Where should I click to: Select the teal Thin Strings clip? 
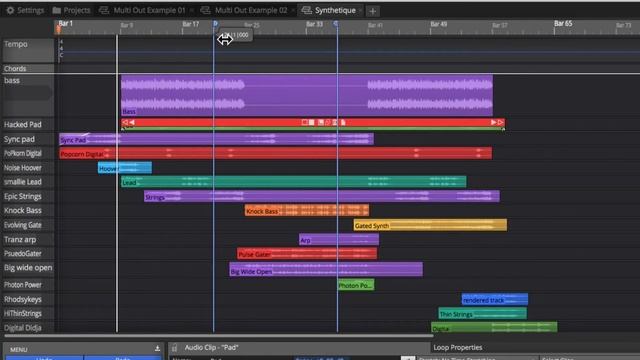click(482, 313)
